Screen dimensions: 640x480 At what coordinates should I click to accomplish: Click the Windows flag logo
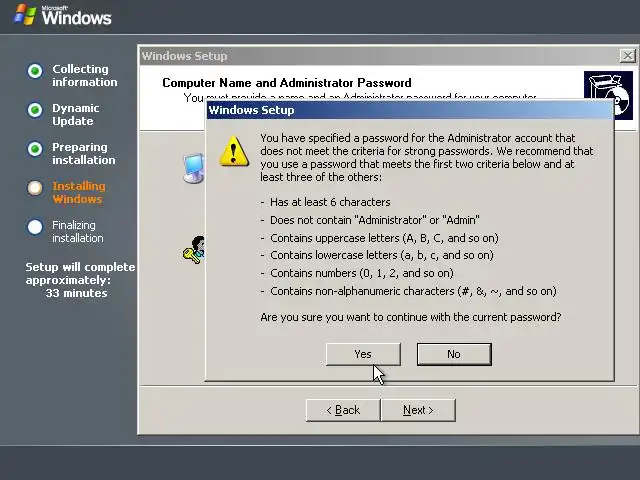click(25, 15)
